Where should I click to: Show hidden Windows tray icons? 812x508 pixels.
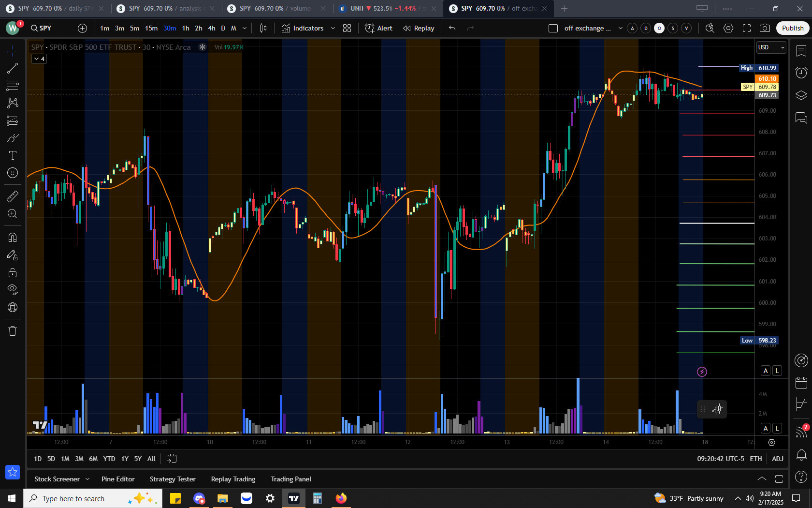click(x=738, y=498)
